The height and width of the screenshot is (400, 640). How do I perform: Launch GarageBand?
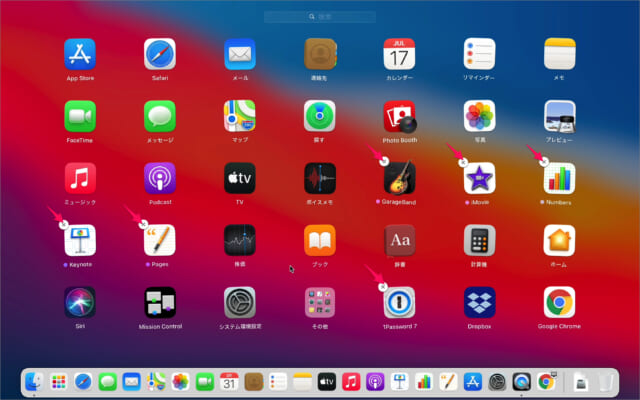coord(400,178)
